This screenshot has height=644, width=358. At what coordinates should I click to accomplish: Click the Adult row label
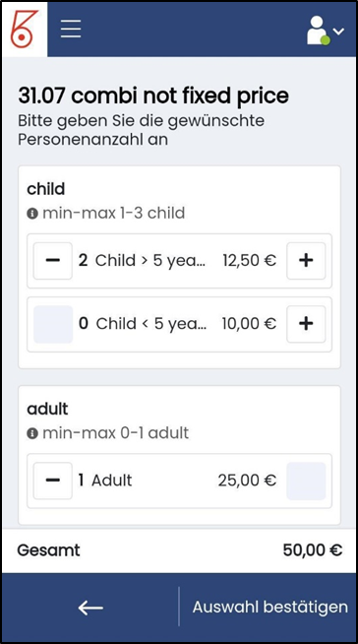(x=112, y=481)
